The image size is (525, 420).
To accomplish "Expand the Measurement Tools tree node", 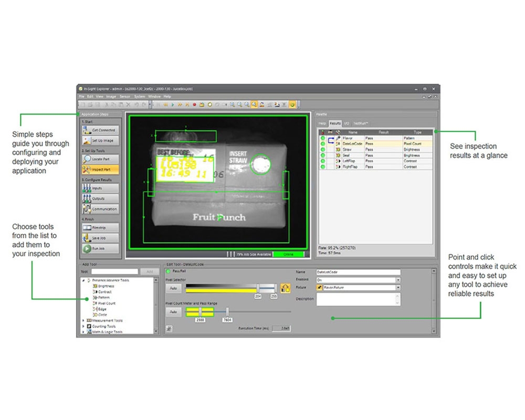I will click(83, 320).
